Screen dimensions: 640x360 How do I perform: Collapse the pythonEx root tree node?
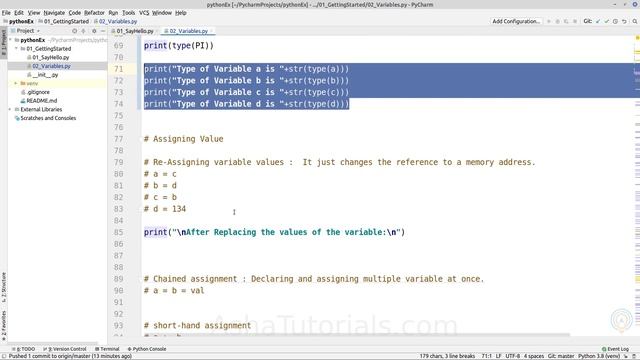[11, 40]
